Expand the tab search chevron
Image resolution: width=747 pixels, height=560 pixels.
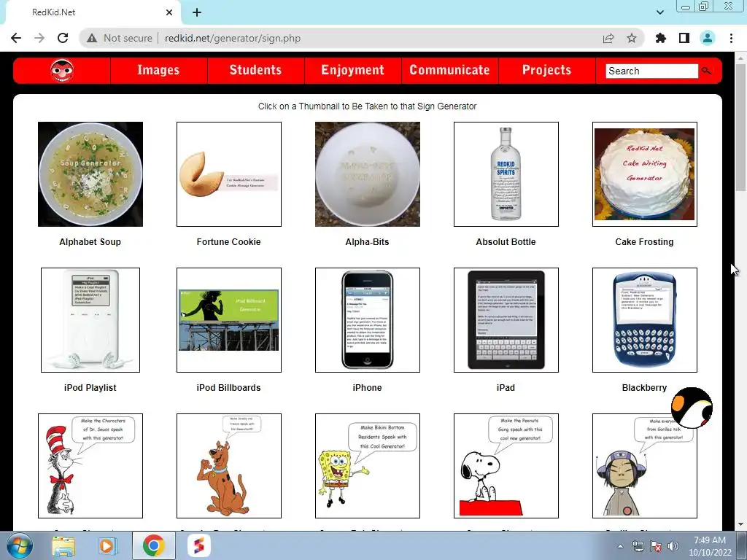(x=660, y=12)
